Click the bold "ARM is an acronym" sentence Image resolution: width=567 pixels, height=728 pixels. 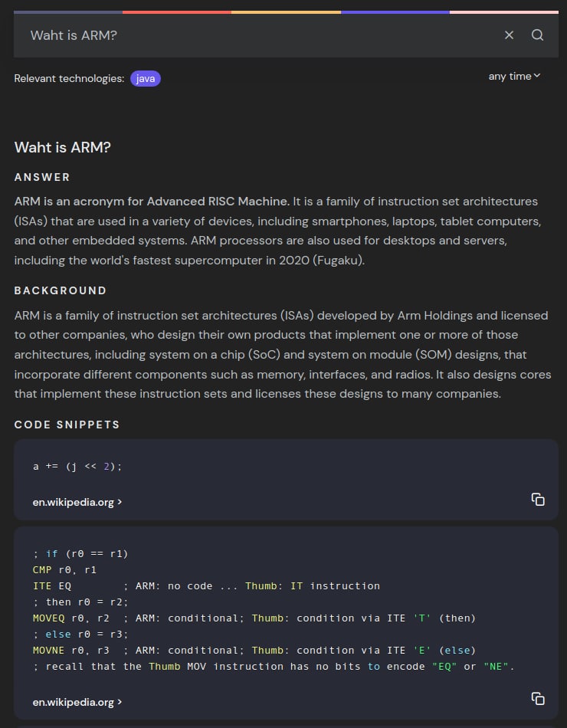[x=152, y=202]
